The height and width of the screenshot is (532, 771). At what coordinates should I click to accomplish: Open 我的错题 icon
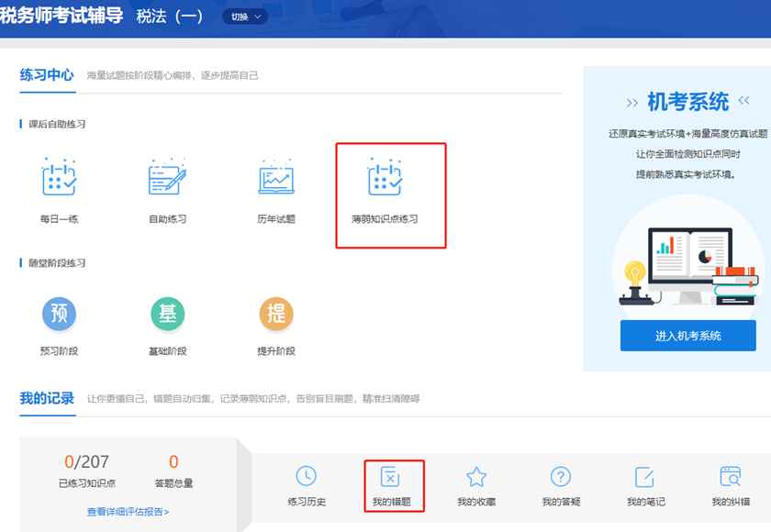391,477
